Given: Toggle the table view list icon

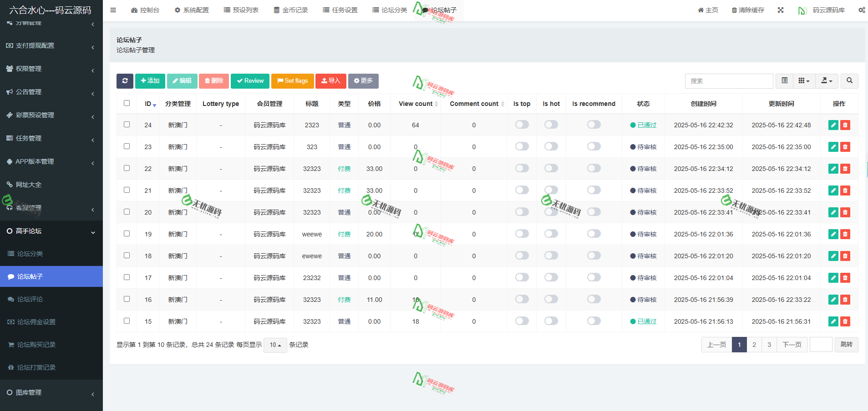Looking at the screenshot, I should pos(784,81).
